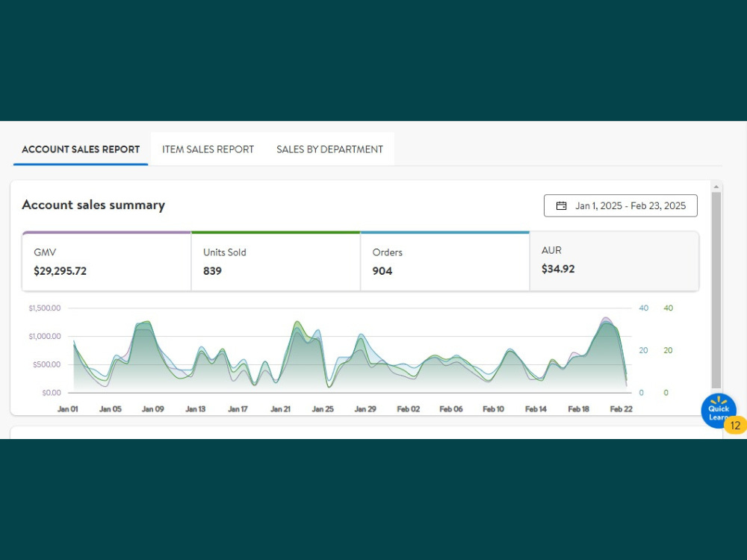Image resolution: width=747 pixels, height=560 pixels.
Task: Click the Feb 02 axis label
Action: tap(409, 409)
